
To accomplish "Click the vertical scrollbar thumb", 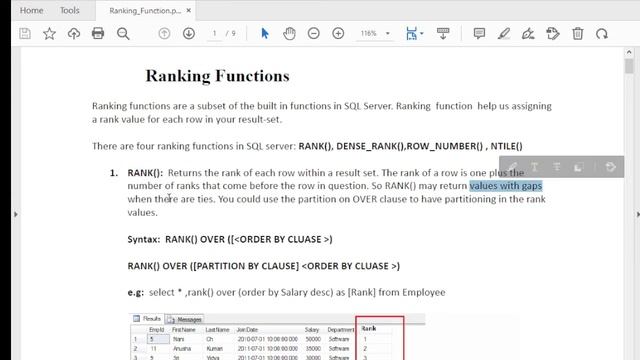I will (x=629, y=66).
